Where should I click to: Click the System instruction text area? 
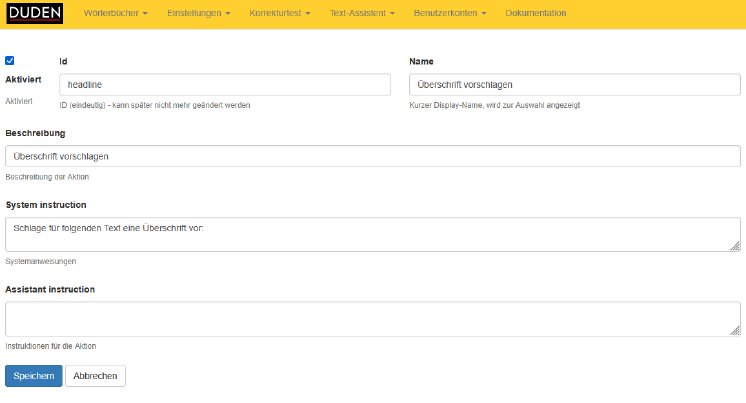point(373,235)
